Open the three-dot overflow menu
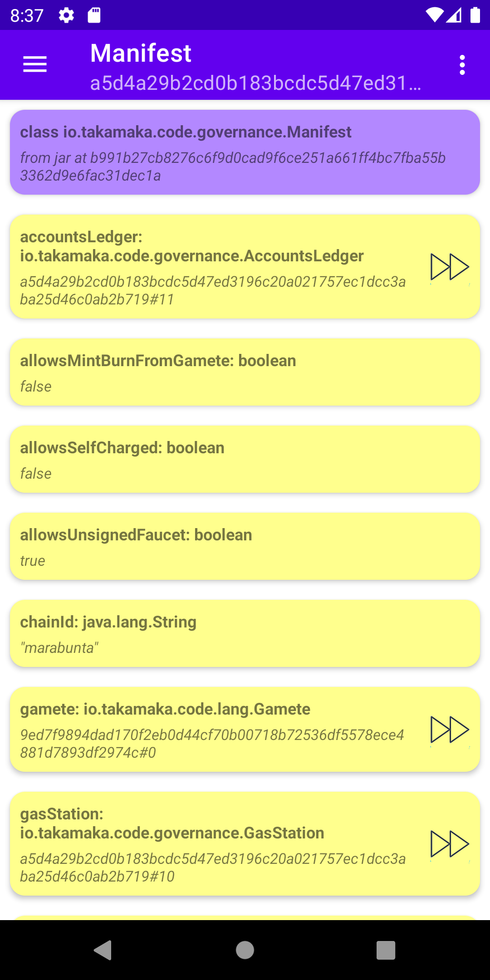The height and width of the screenshot is (980, 490). pyautogui.click(x=462, y=65)
